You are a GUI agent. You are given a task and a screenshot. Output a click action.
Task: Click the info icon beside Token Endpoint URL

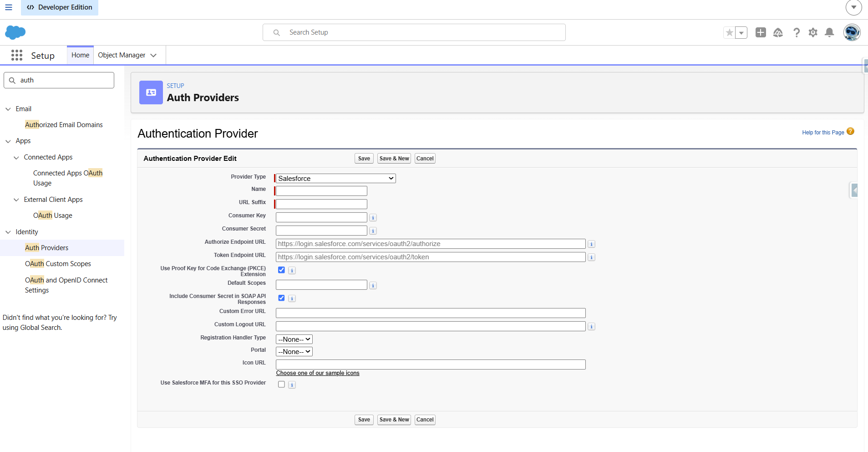[x=591, y=257]
